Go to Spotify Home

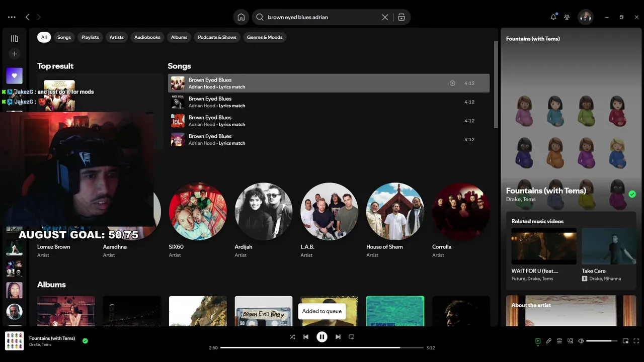click(x=241, y=17)
